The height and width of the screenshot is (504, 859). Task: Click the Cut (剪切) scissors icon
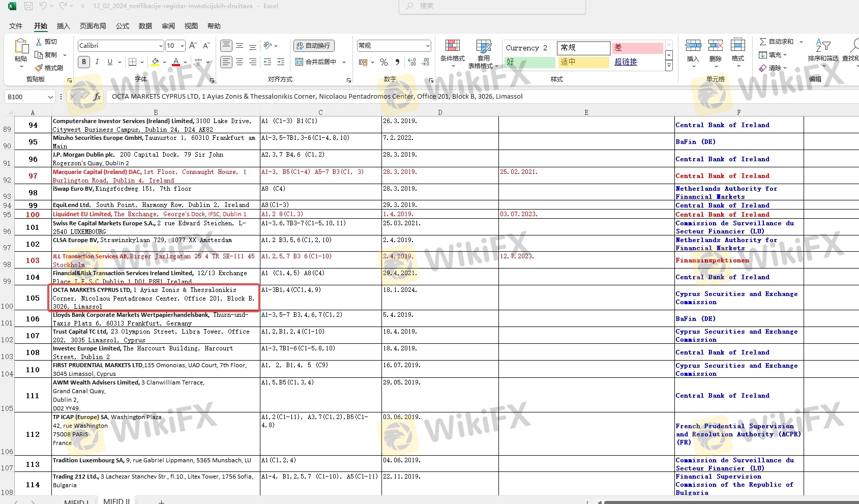coord(39,42)
